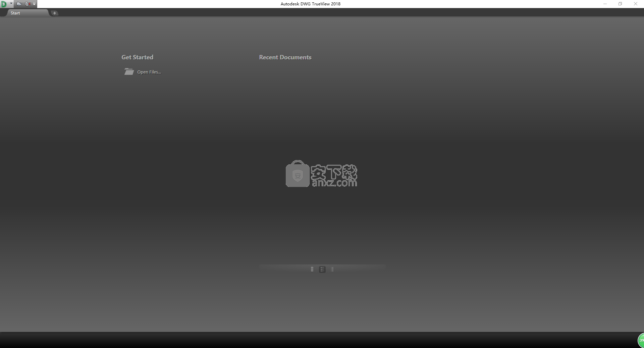Add a new tab with plus button
This screenshot has width=644, height=348.
pyautogui.click(x=55, y=13)
